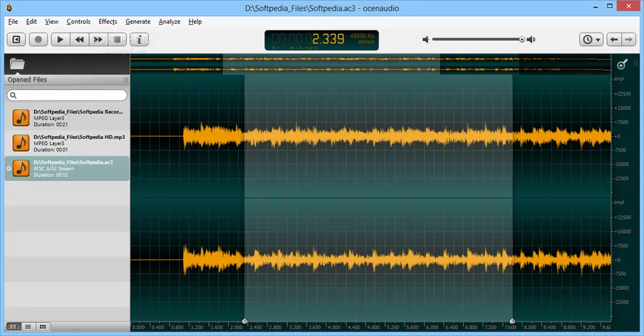This screenshot has width=644, height=336.
Task: Click the overview waveform strip at top
Action: click(x=370, y=64)
